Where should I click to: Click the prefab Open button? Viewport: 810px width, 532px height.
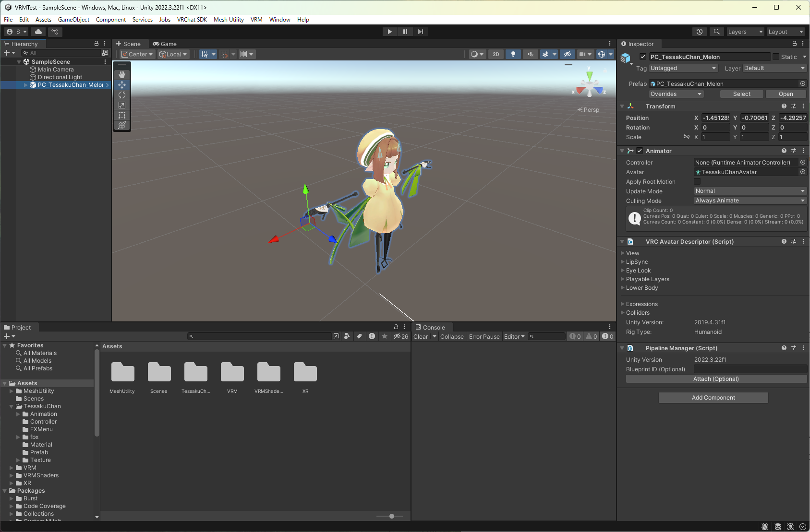coord(786,94)
